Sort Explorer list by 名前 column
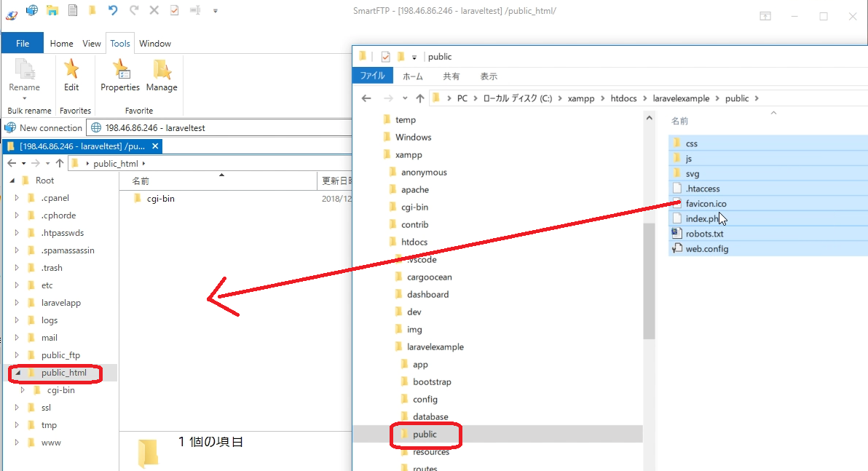The width and height of the screenshot is (868, 471). point(679,121)
